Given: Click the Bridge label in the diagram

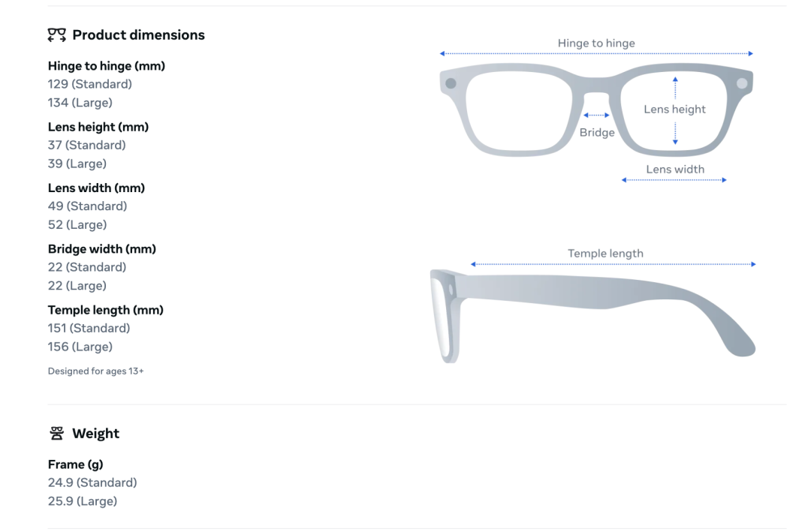Looking at the screenshot, I should click(x=597, y=132).
